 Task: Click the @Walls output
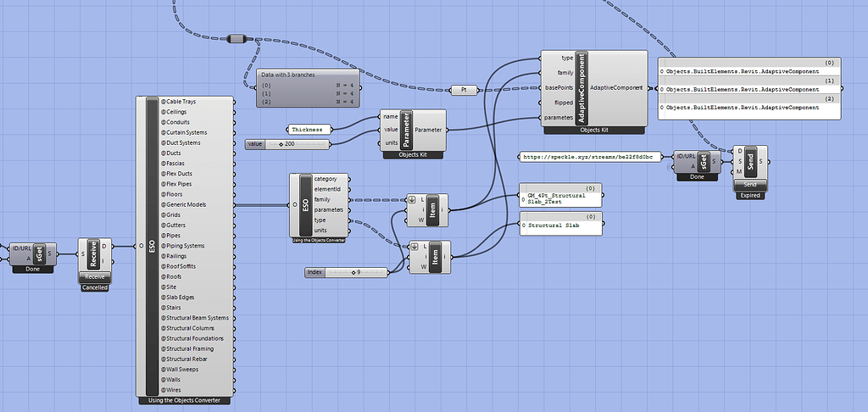(170, 380)
